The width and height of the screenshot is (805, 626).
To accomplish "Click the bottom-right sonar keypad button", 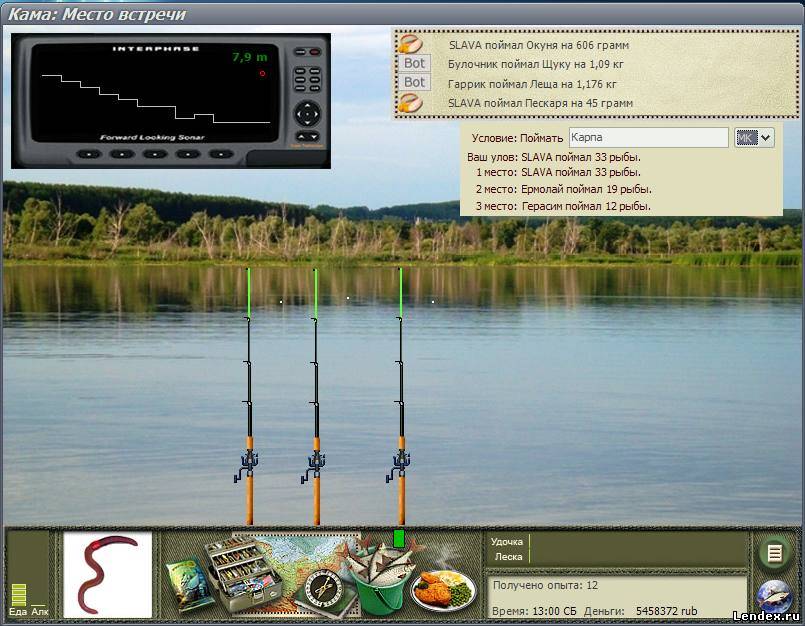I will coord(315,88).
